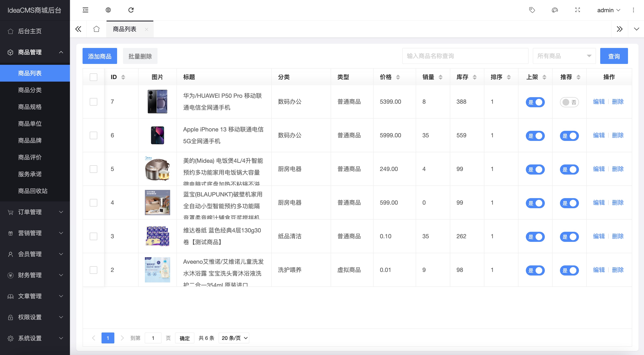Check the row checkbox for product ID 3

[x=94, y=236]
